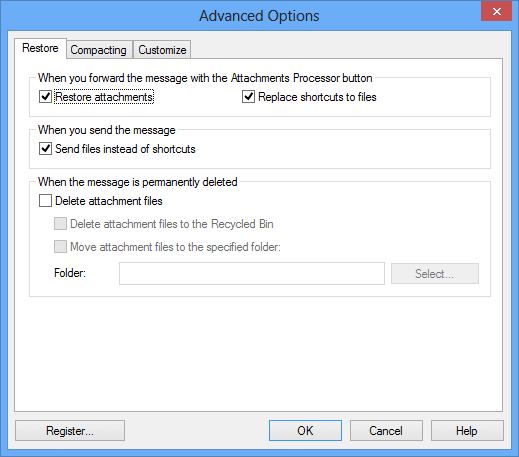519x457 pixels.
Task: Select the Restore tab
Action: [40, 48]
